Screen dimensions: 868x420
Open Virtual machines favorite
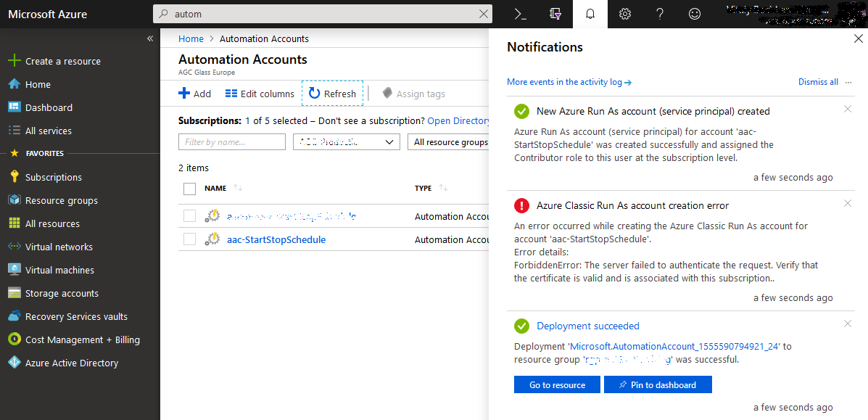point(51,271)
